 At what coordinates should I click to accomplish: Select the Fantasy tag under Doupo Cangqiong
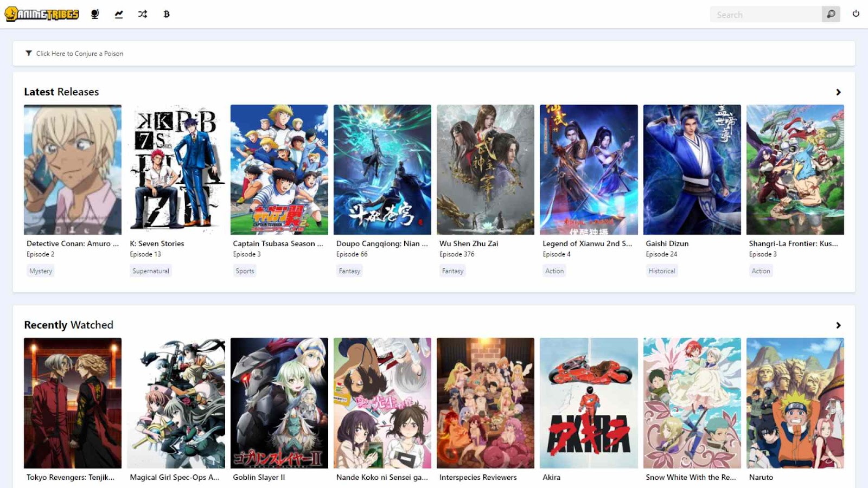(349, 271)
